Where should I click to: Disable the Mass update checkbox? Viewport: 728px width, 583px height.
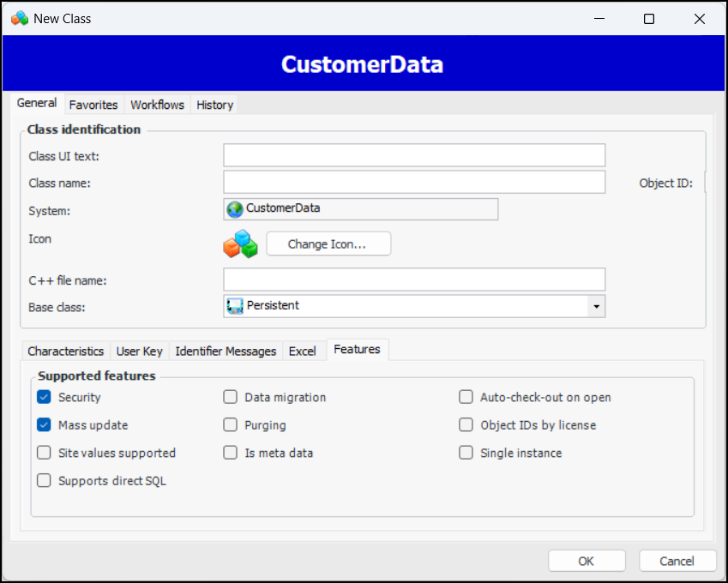tap(45, 425)
